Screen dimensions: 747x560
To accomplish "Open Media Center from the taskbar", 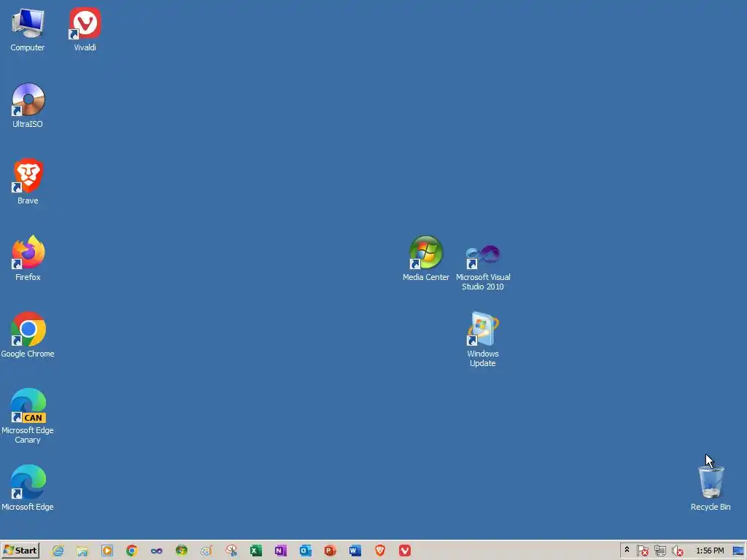I will click(x=182, y=551).
